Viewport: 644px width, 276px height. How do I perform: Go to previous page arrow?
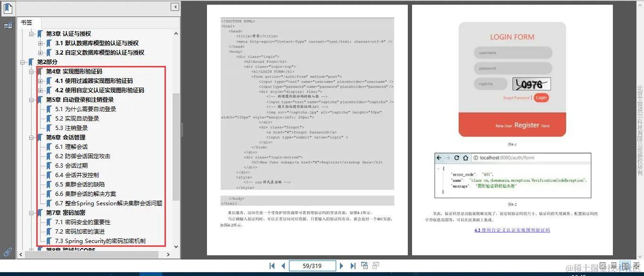(283, 265)
